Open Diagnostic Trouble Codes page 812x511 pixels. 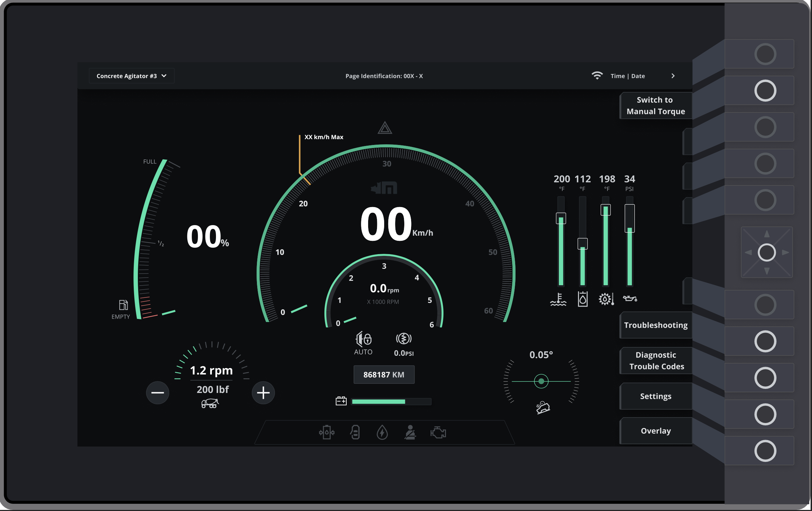click(655, 361)
